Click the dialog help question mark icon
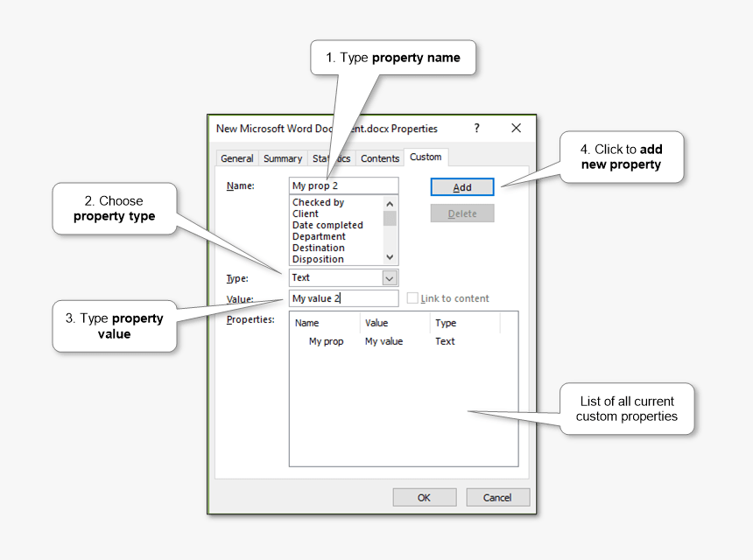 (x=476, y=128)
